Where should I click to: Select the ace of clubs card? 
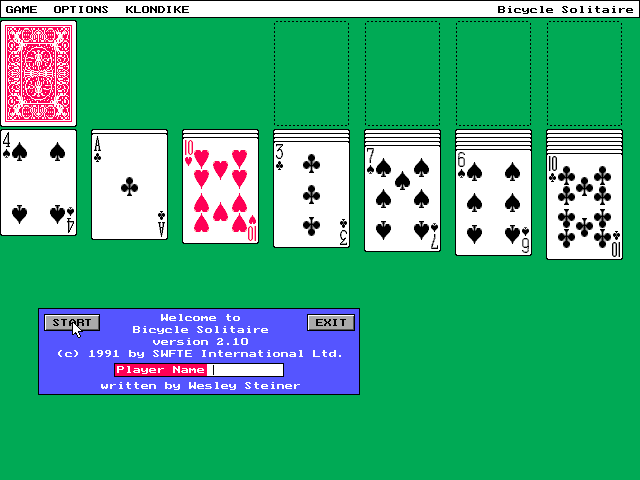pos(130,187)
